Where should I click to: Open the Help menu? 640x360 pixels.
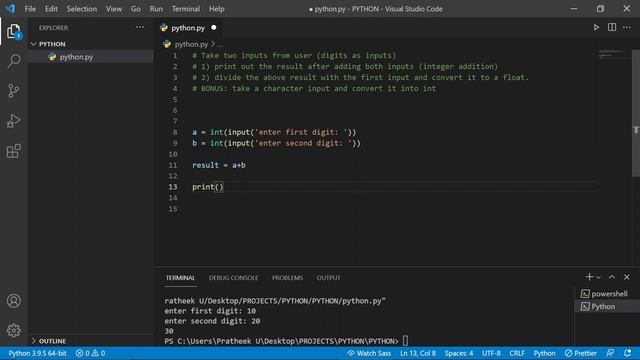click(x=217, y=9)
